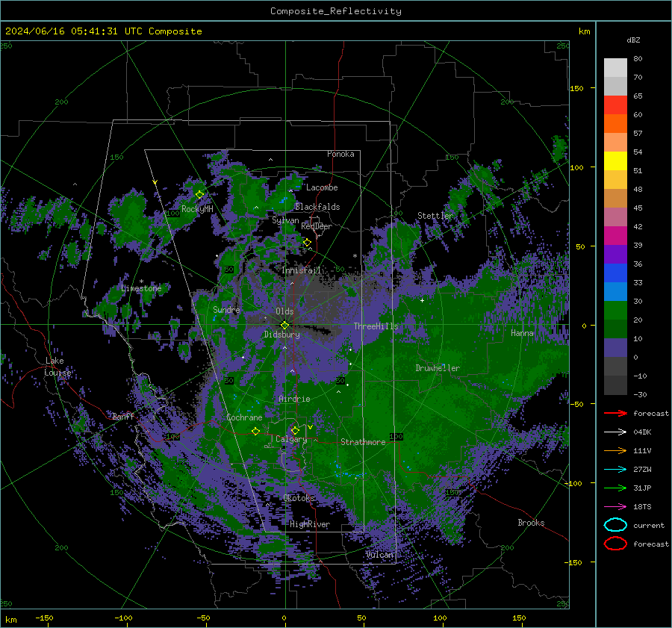
Task: Click the yellow diamond marker below RedDeer
Action: pos(307,243)
